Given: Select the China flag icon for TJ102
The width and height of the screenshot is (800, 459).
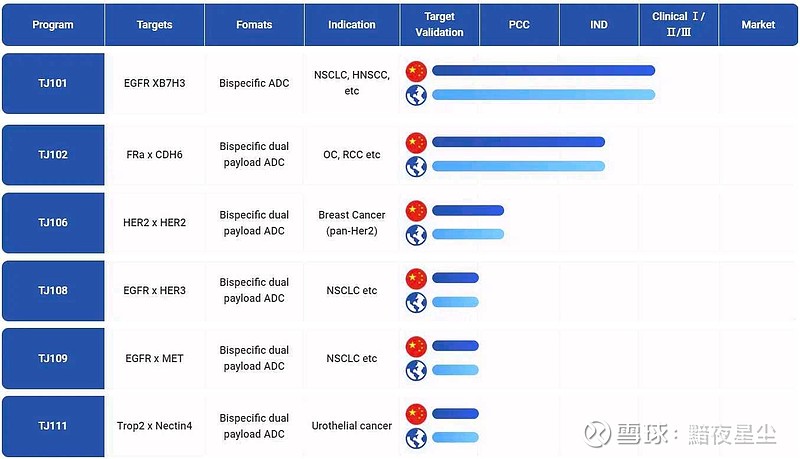Looking at the screenshot, I should pyautogui.click(x=416, y=142).
